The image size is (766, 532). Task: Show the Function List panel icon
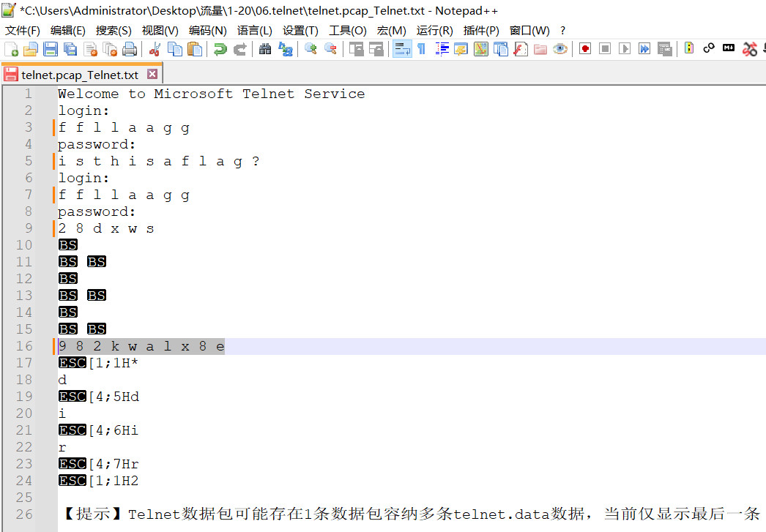(x=521, y=49)
